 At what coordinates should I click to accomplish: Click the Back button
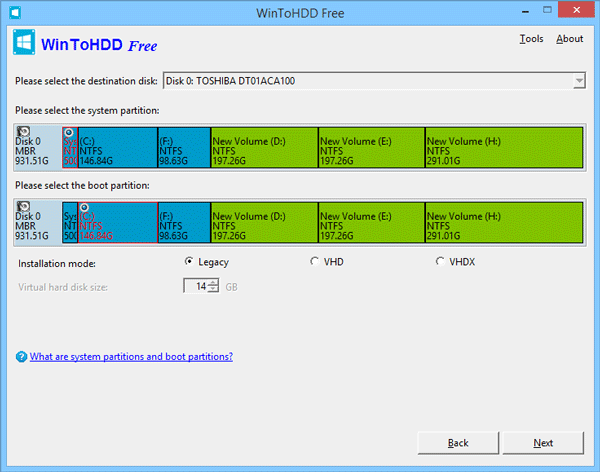point(458,443)
